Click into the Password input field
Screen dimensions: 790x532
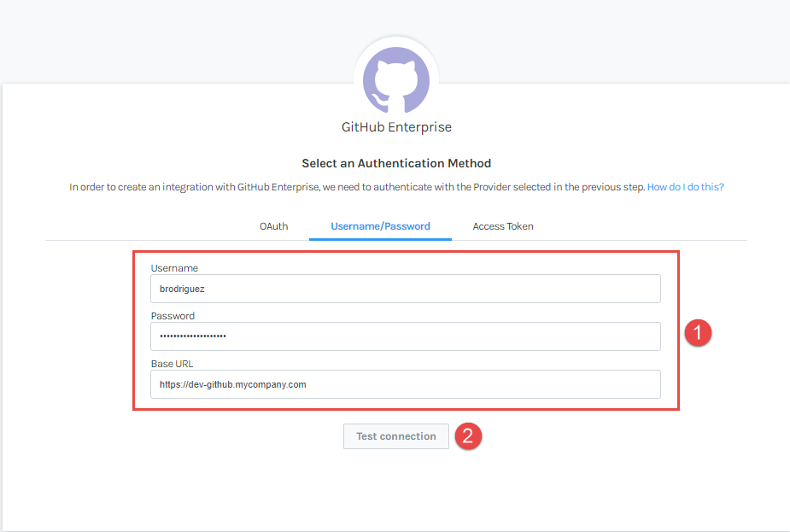click(x=406, y=336)
